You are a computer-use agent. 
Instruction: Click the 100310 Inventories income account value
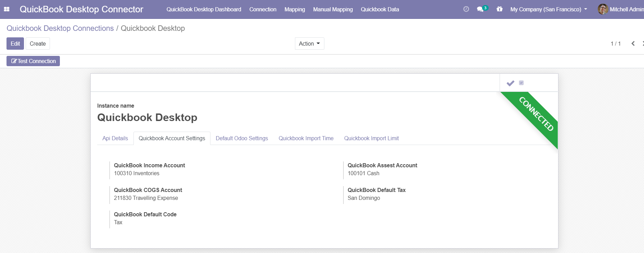tap(137, 173)
